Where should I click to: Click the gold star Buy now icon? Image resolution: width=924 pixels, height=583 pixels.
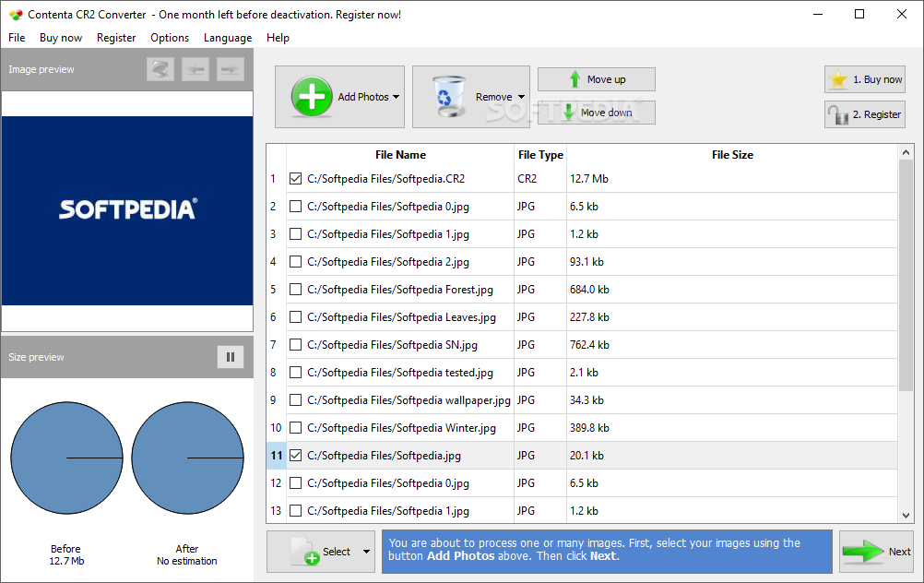837,79
